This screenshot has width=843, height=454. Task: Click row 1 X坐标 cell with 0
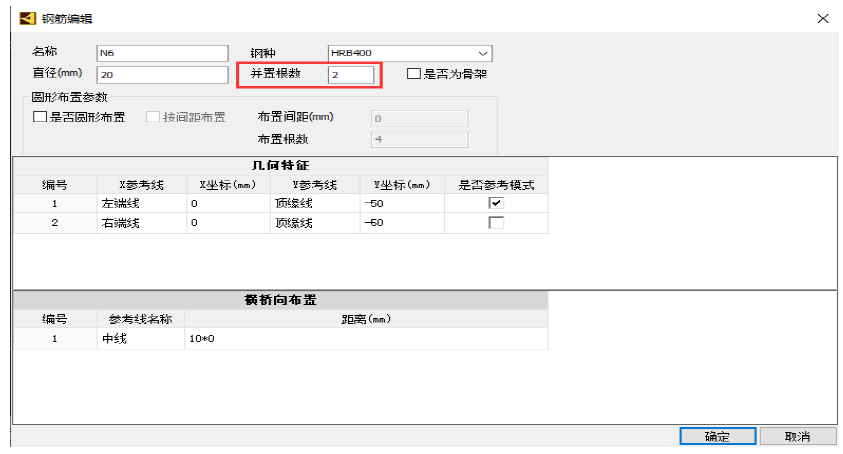tap(228, 203)
